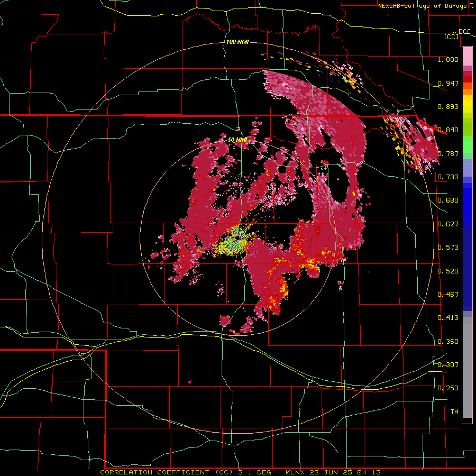Click the 0.733 scale value
Screen dimensions: 476x476
[448, 177]
